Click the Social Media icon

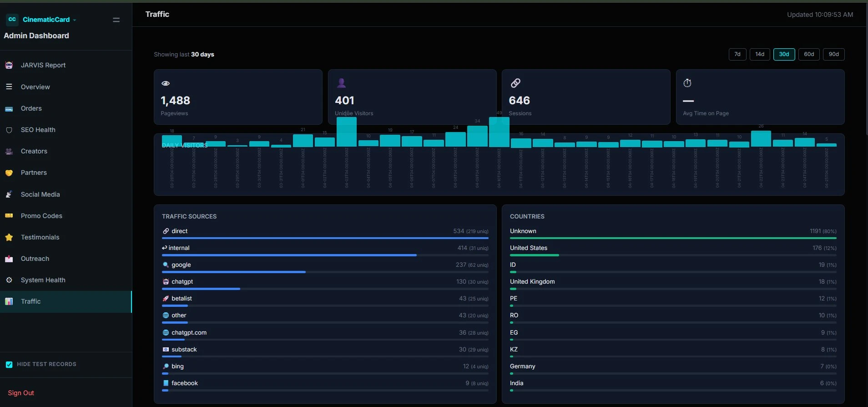(x=9, y=194)
